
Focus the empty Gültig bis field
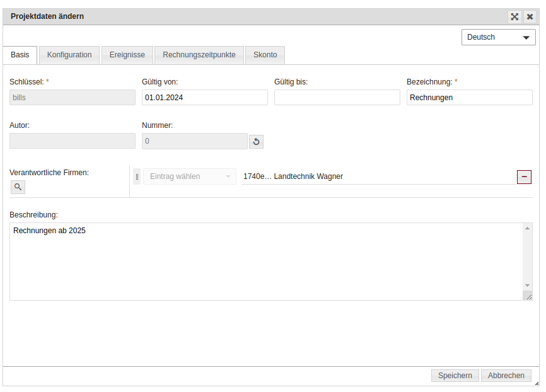[337, 97]
